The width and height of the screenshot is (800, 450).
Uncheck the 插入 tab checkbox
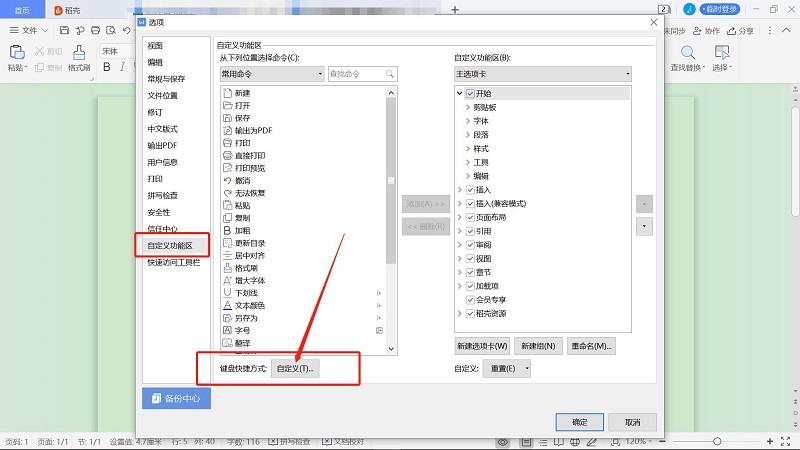coord(470,190)
